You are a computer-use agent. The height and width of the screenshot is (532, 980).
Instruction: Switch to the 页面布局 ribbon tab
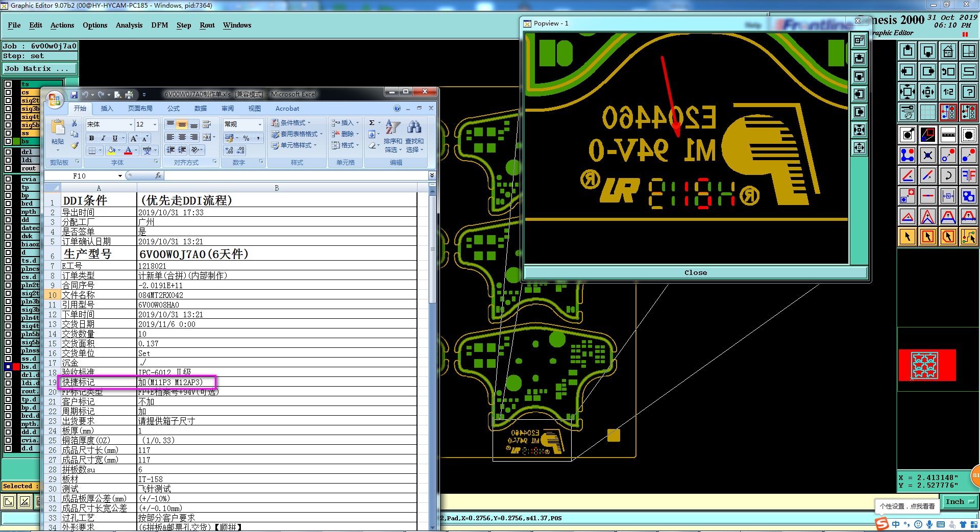point(140,109)
